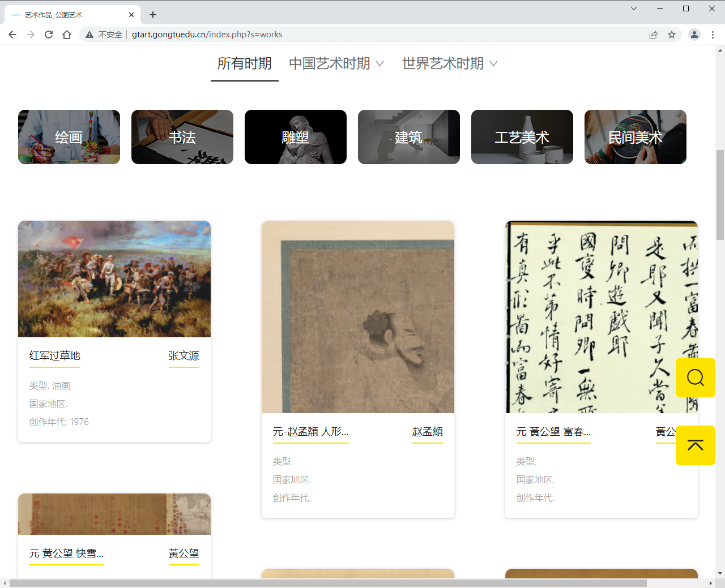This screenshot has height=588, width=725.
Task: Open the 红军过草地 painting image
Action: click(x=114, y=279)
